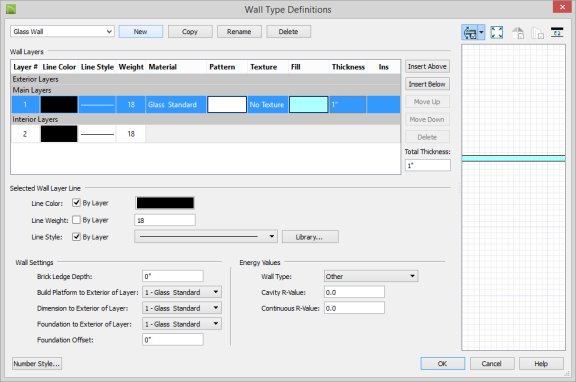The image size is (576, 382).
Task: Click the black line color swatch of layer 1
Action: tap(59, 105)
